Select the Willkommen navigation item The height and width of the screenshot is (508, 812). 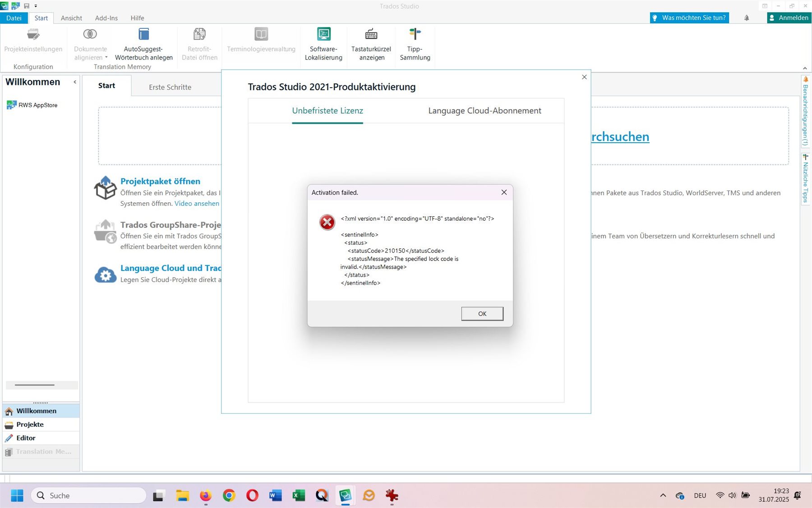pyautogui.click(x=36, y=410)
